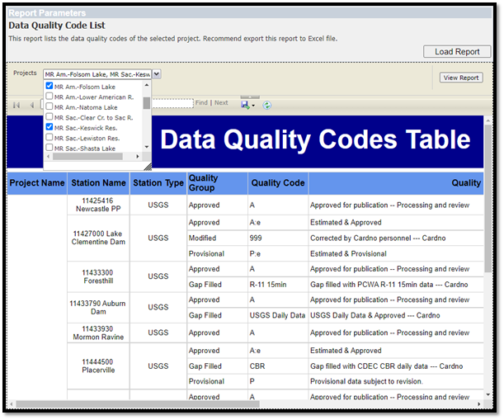Screen dimensions: 504x420
Task: Click Provisional data subject to revision text
Action: tap(366, 381)
